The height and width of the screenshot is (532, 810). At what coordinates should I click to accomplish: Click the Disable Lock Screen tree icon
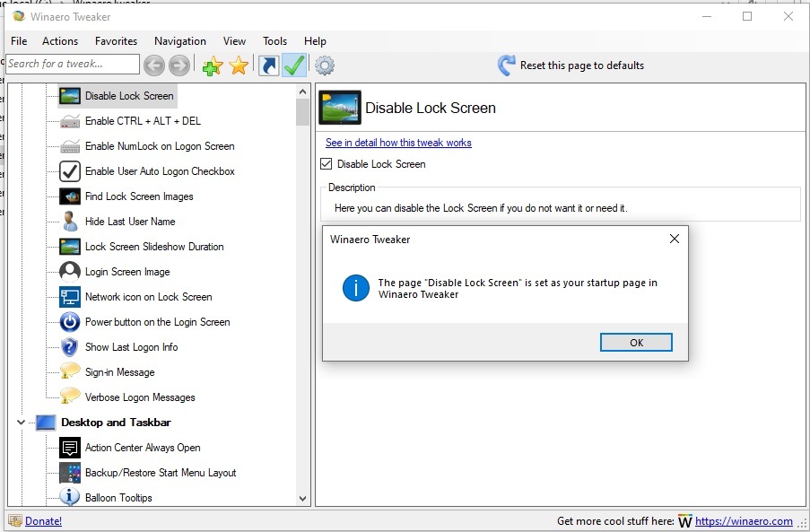click(70, 96)
